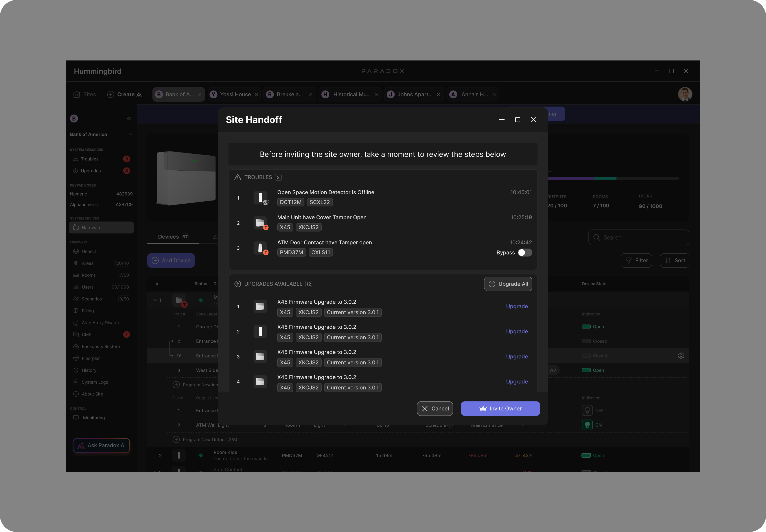Click the Upgrades Available arrow icon in dialog
The width and height of the screenshot is (766, 532).
238,284
